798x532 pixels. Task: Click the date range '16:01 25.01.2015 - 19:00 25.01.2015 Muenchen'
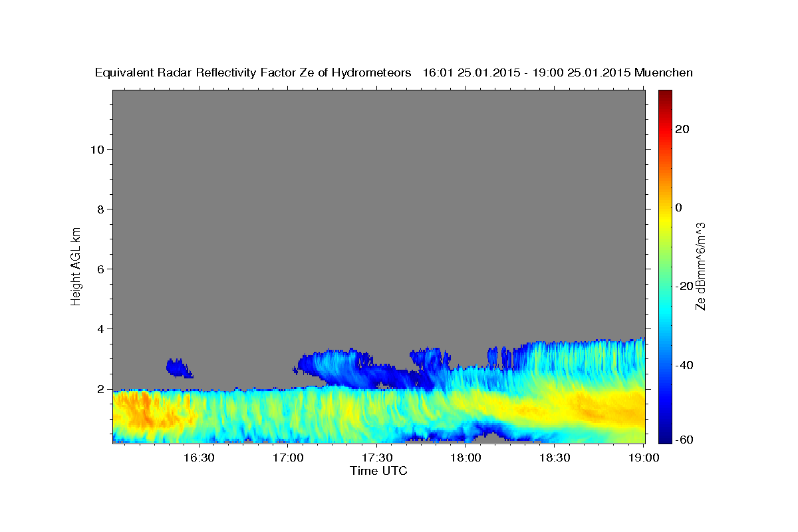tap(558, 73)
